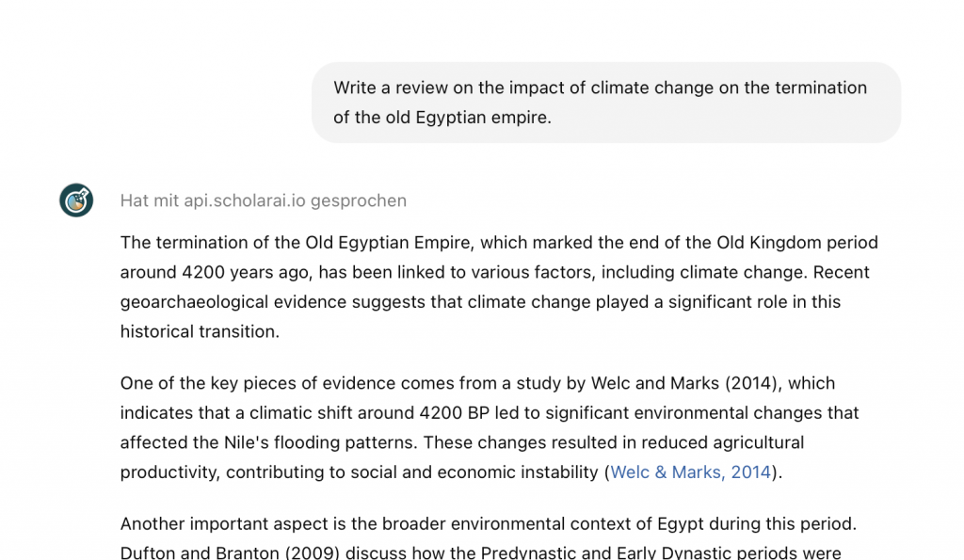Screen dimensions: 964x560
Task: Click "One of the key pieces" paragraph start
Action: [x=198, y=384]
